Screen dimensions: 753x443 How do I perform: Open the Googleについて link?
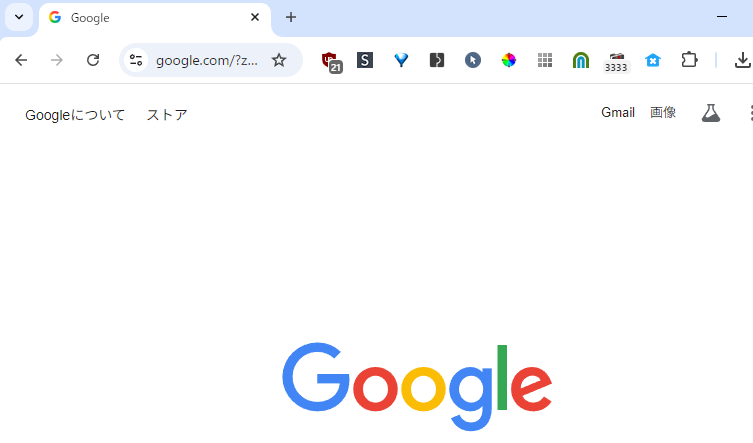click(75, 115)
